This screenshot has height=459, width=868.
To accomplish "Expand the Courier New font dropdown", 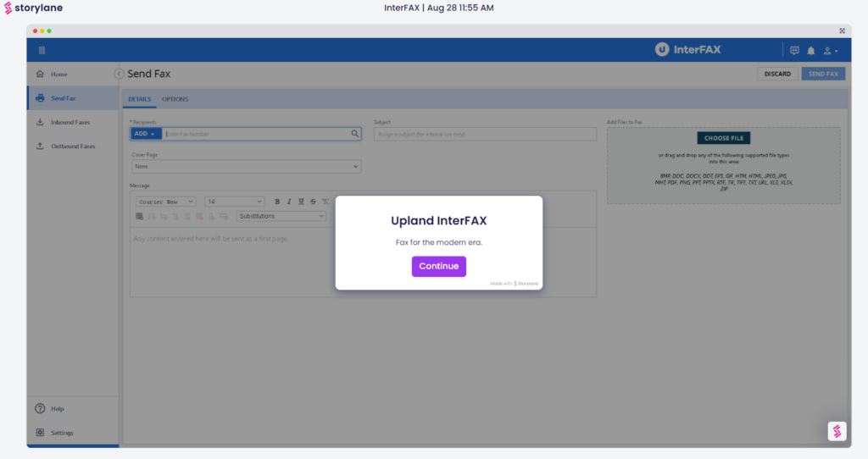I will 166,202.
